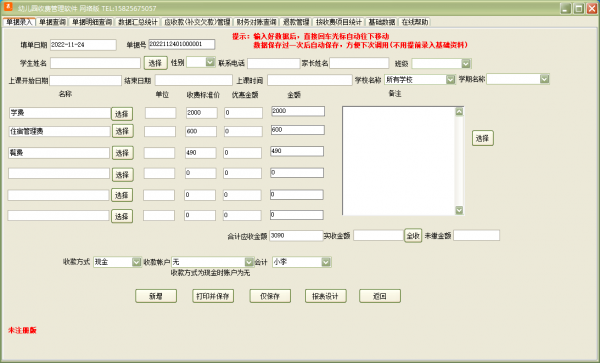This screenshot has height=363, width=600.
Task: Switch to the 单据明细查询 tab
Action: 92,22
